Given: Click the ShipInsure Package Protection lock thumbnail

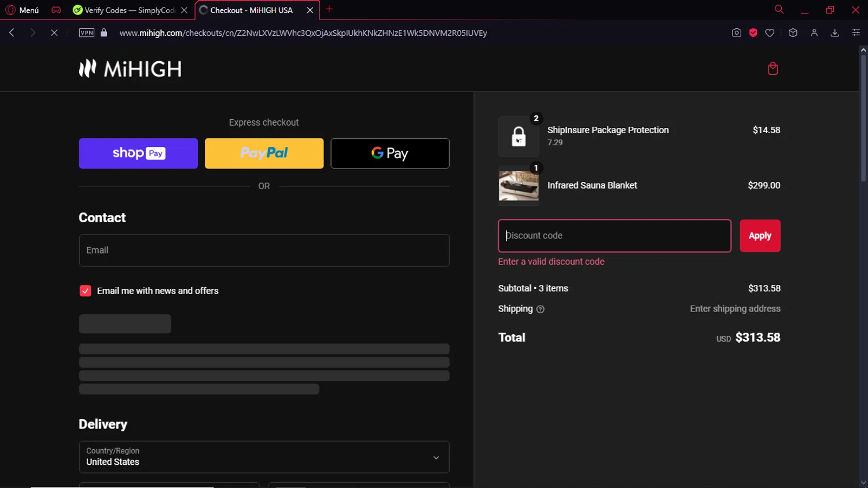Looking at the screenshot, I should tap(518, 137).
